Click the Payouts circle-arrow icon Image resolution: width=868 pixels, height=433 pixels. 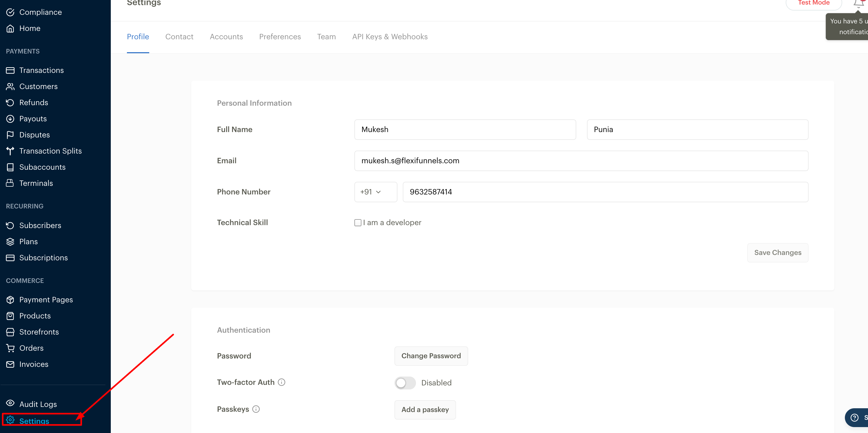point(10,119)
